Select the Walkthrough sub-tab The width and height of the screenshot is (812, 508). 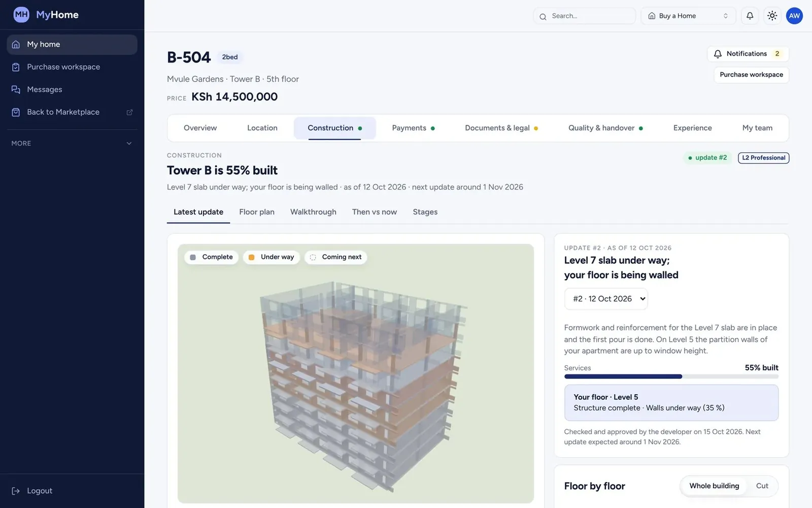(x=313, y=212)
